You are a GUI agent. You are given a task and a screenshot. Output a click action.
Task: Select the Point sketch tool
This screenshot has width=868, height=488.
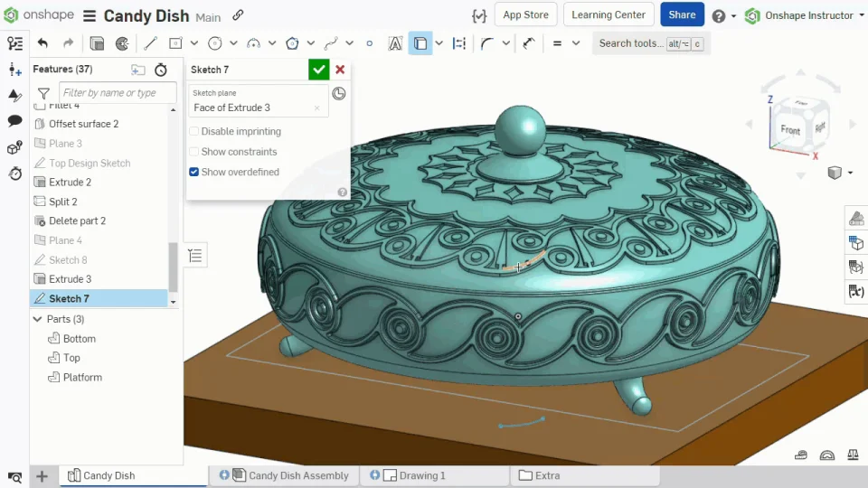point(369,43)
